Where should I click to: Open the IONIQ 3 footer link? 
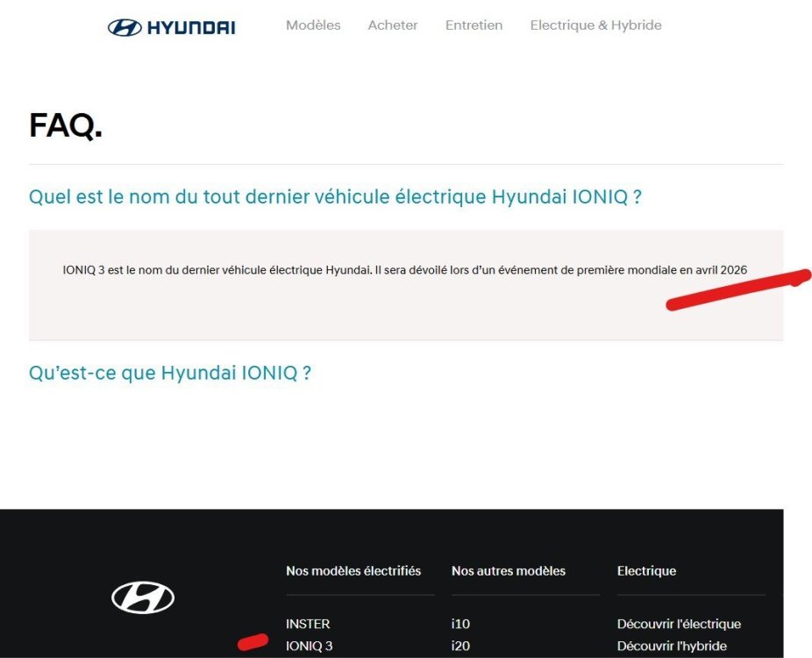click(310, 647)
